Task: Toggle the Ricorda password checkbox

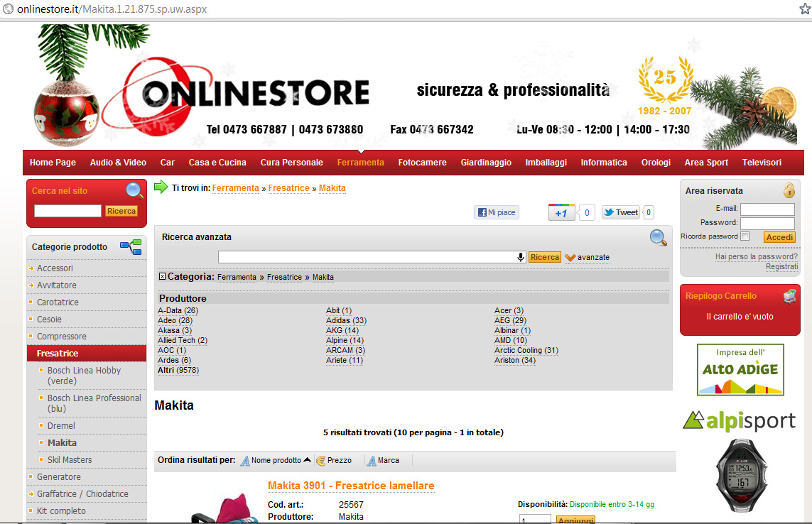Action: click(745, 236)
